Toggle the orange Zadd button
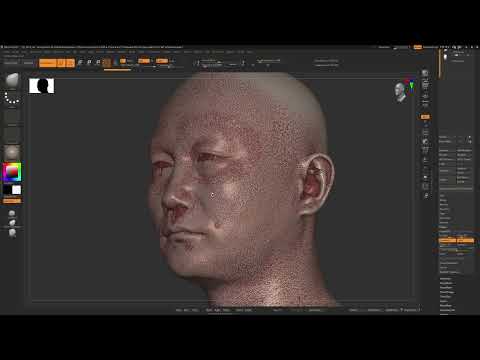This screenshot has height=360, width=480. coord(162,61)
